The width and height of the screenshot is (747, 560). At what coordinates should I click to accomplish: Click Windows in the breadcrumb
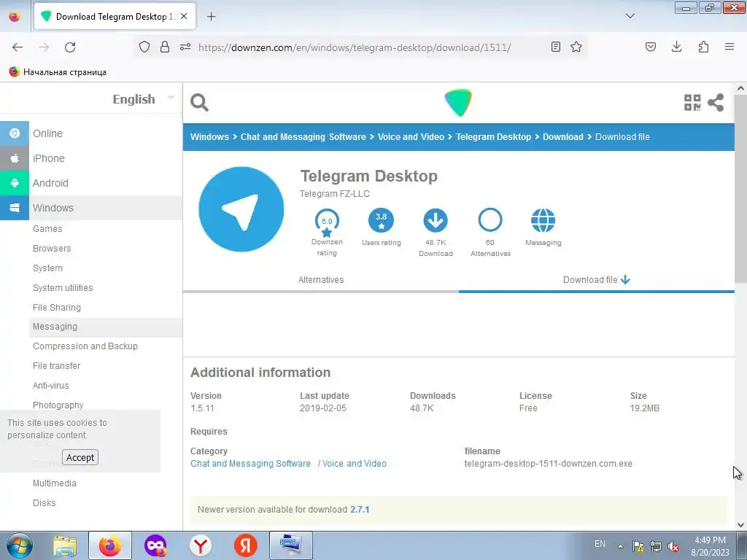(x=209, y=136)
